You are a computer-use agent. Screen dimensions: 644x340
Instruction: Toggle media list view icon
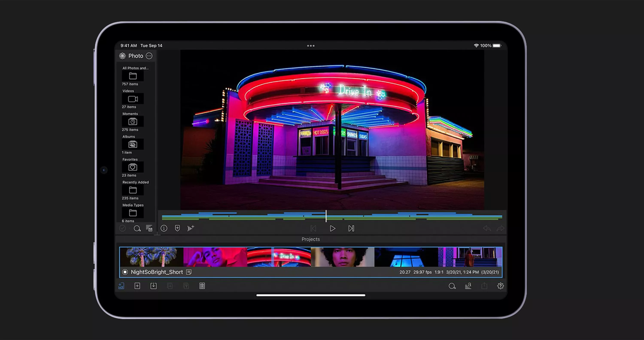tap(149, 228)
